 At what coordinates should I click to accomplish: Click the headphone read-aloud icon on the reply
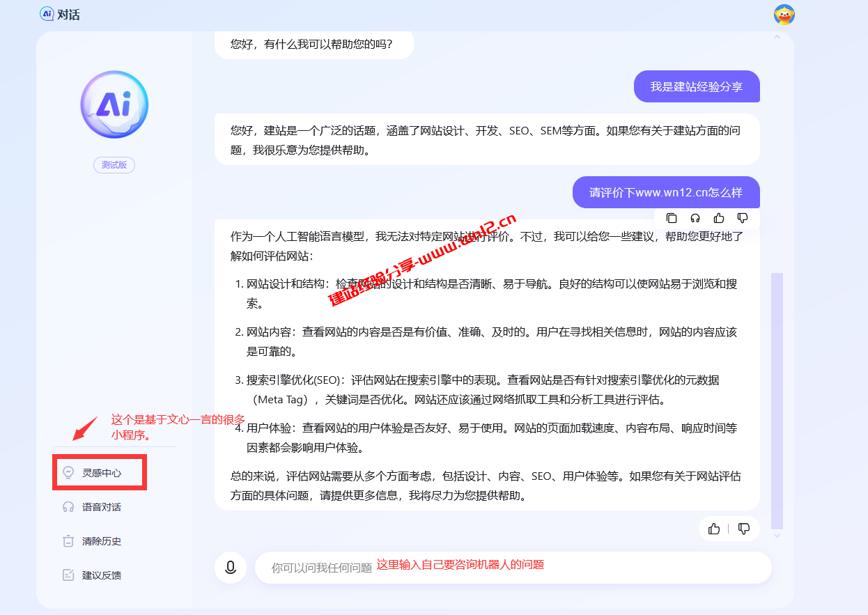coord(695,218)
